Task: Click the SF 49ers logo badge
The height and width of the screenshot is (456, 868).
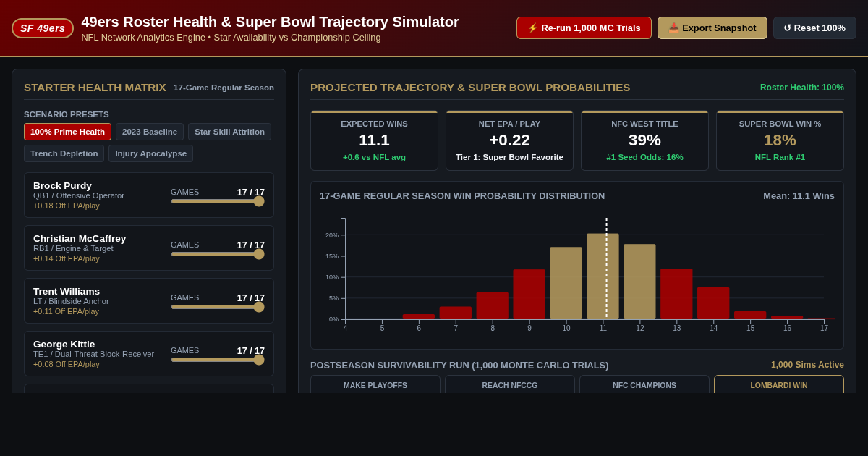Action: (x=43, y=28)
